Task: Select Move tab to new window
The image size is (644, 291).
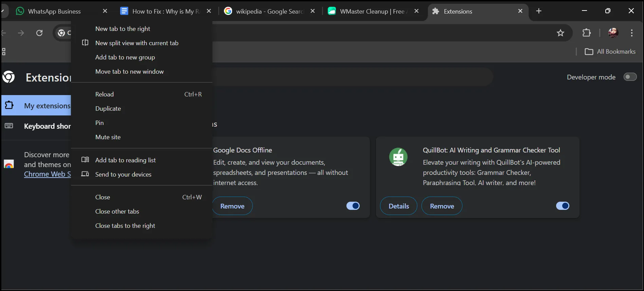Action: point(142,72)
